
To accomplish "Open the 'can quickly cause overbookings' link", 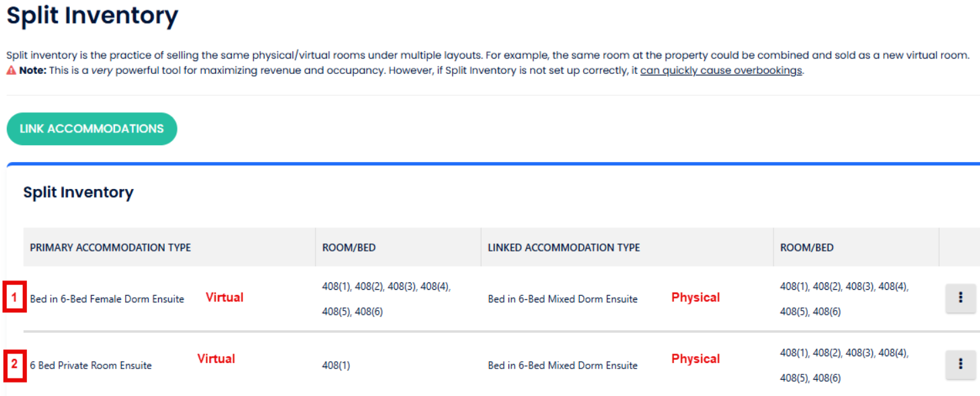I will tap(720, 71).
